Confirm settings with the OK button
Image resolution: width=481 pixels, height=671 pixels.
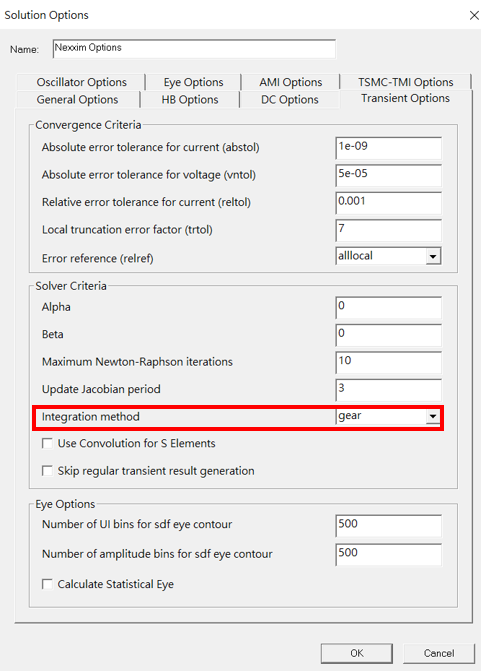click(356, 653)
